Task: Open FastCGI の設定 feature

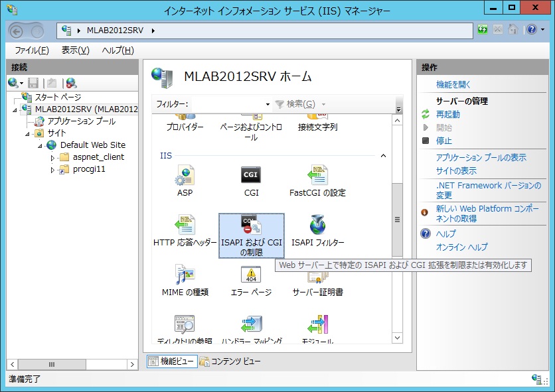Action: click(x=317, y=181)
